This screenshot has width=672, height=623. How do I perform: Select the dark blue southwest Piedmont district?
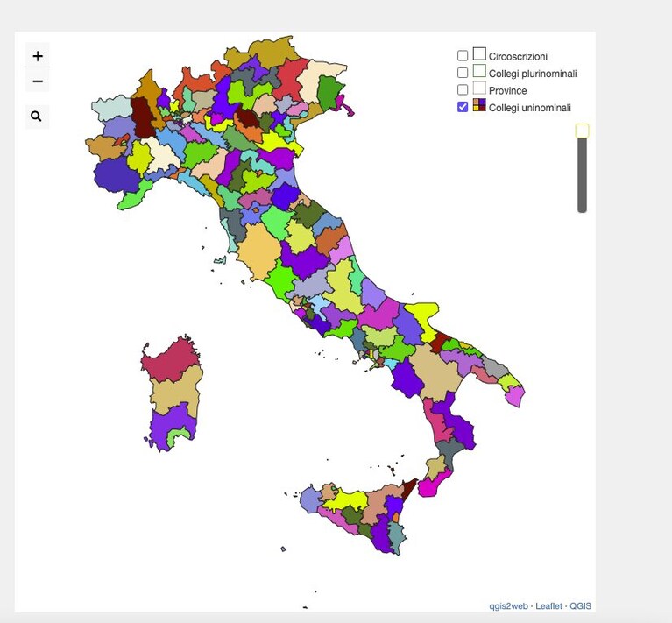[x=115, y=175]
